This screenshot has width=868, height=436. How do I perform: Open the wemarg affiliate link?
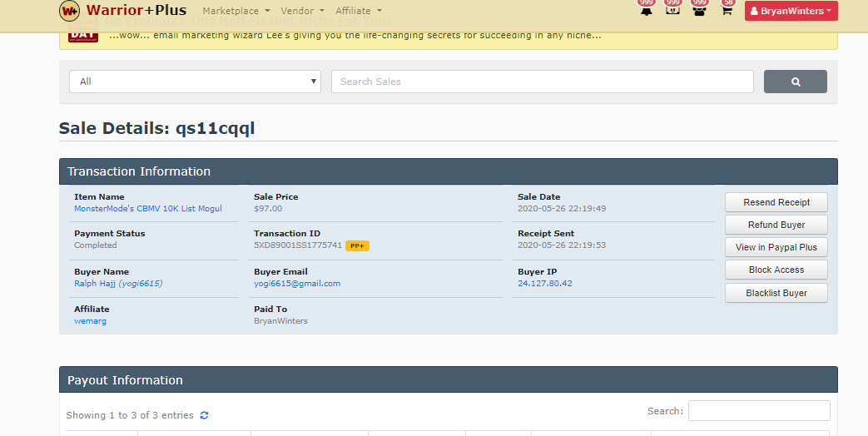(x=90, y=321)
